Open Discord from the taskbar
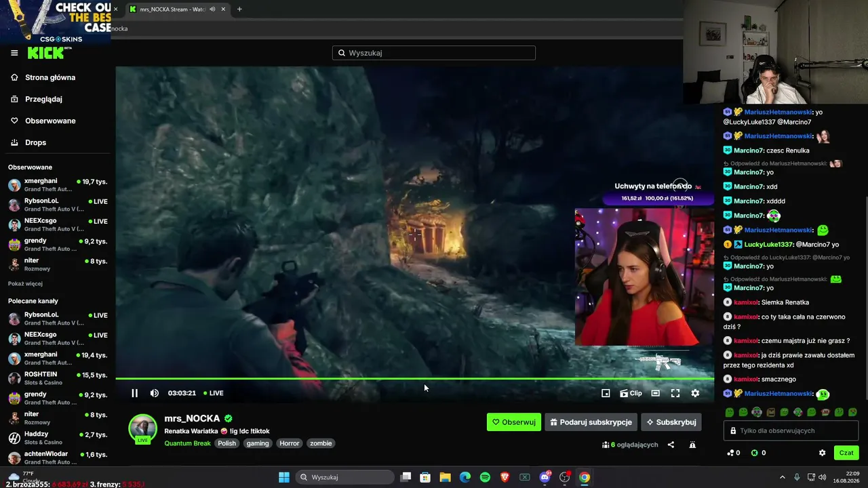The width and height of the screenshot is (868, 488). [x=545, y=477]
